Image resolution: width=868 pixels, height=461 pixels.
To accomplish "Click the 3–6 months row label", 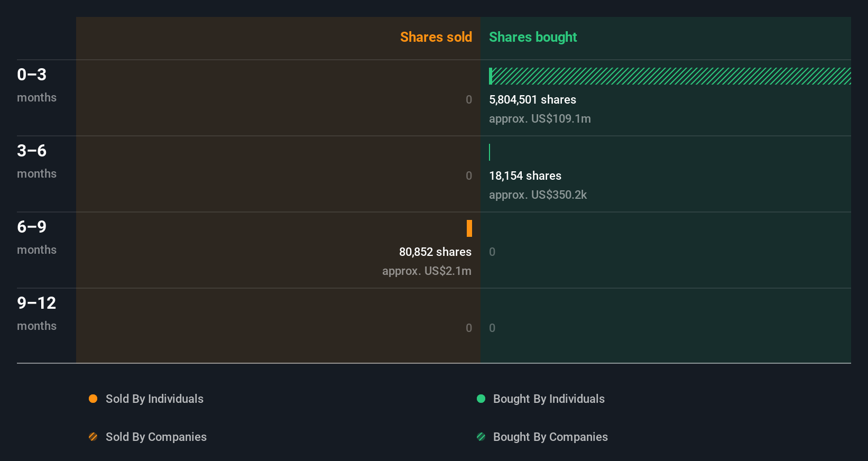I will (36, 161).
